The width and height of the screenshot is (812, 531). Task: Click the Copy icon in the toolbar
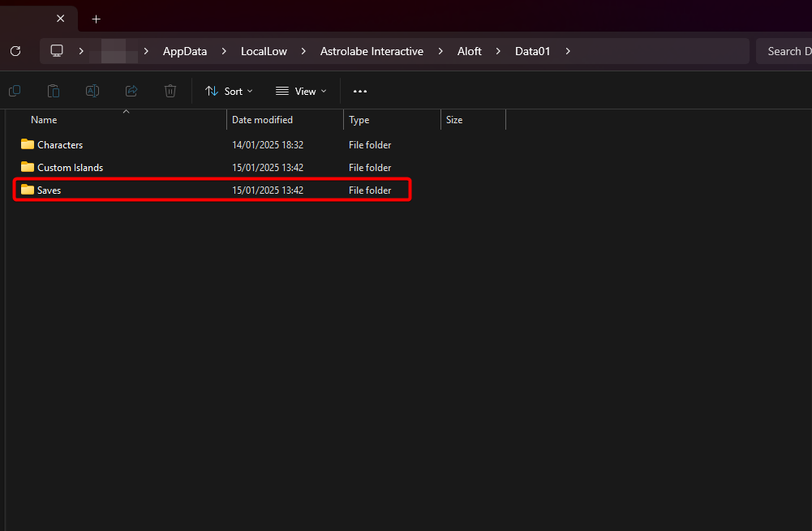14,91
